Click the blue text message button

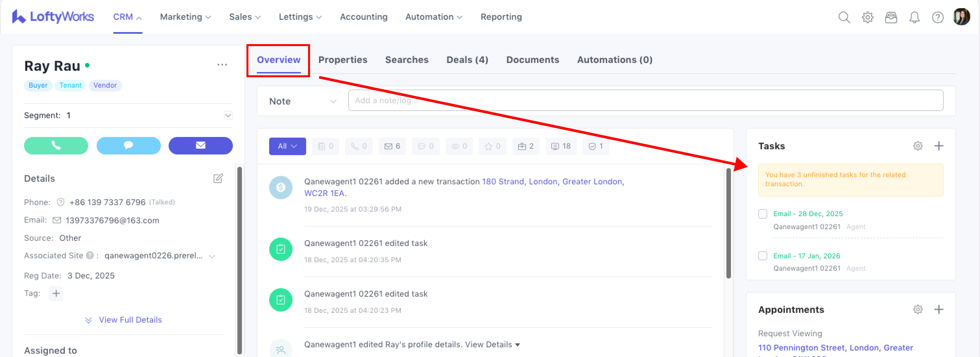coord(128,145)
